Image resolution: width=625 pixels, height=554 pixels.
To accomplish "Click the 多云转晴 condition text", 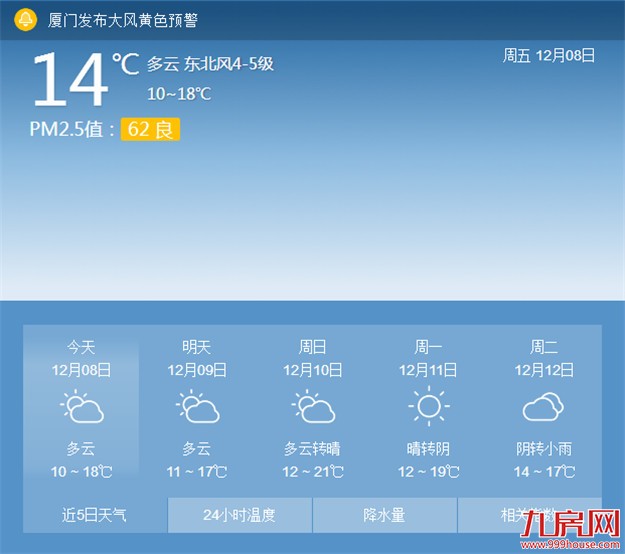I will (312, 449).
